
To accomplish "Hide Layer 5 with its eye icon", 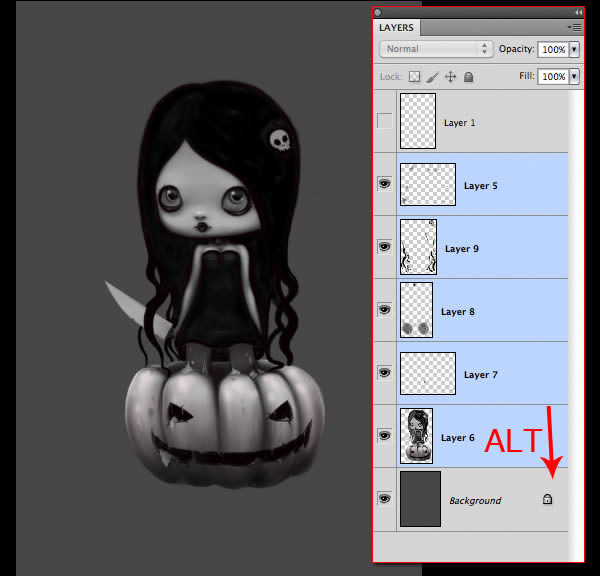I will pyautogui.click(x=385, y=184).
